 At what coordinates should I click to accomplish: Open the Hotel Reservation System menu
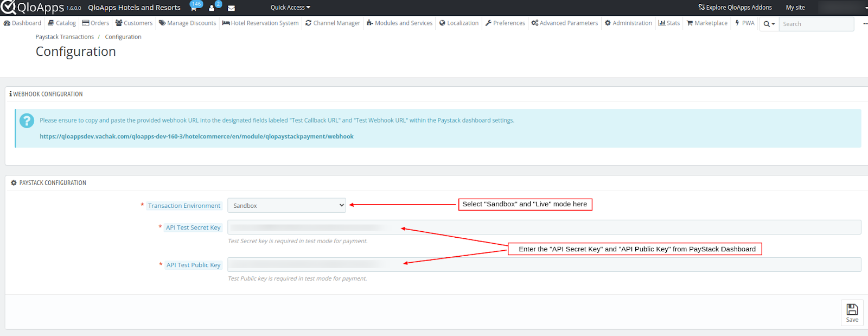(x=260, y=23)
